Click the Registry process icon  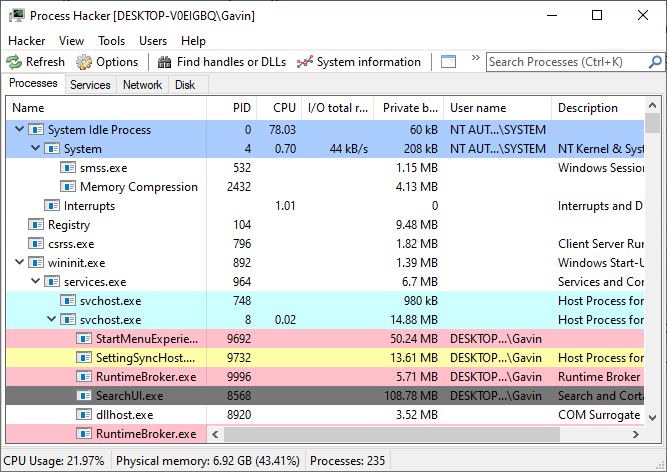pyautogui.click(x=36, y=224)
